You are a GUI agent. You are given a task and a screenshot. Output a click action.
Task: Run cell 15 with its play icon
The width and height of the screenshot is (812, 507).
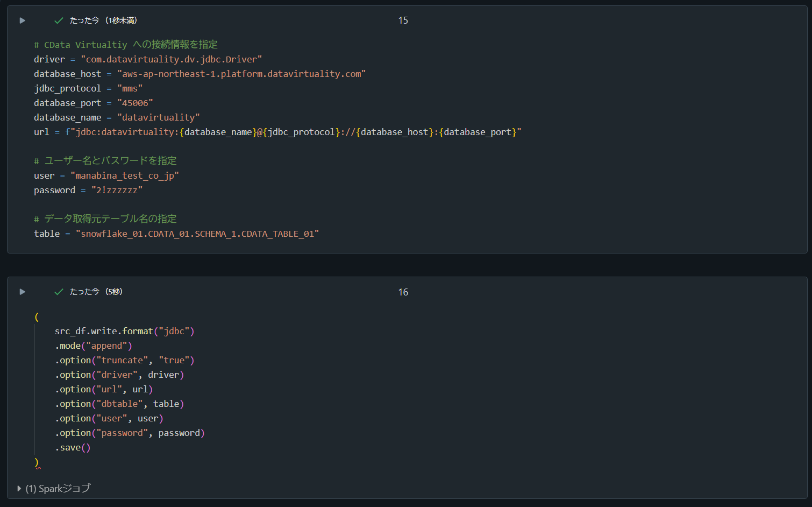pyautogui.click(x=22, y=20)
